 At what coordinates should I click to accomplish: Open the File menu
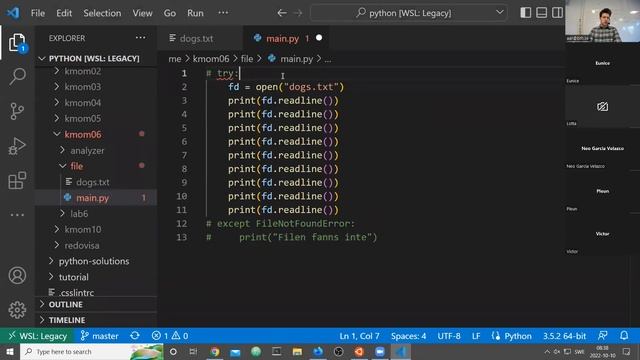coord(38,13)
